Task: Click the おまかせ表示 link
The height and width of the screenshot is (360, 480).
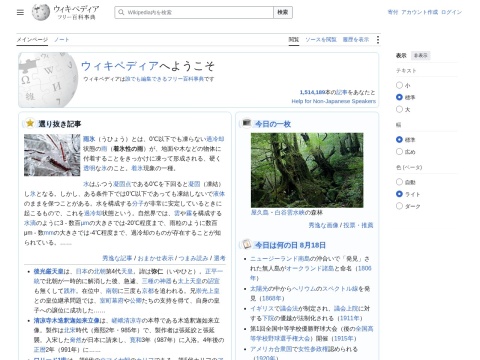Action: [x=155, y=258]
